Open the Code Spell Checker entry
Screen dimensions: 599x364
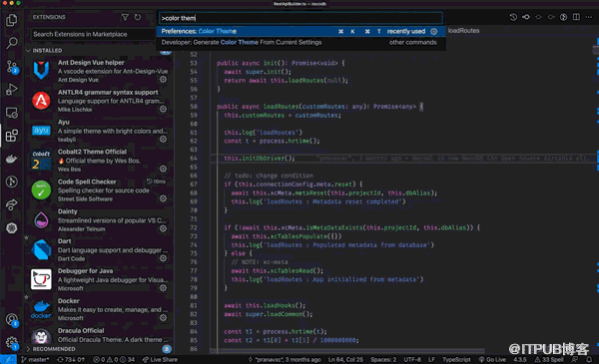(99, 189)
